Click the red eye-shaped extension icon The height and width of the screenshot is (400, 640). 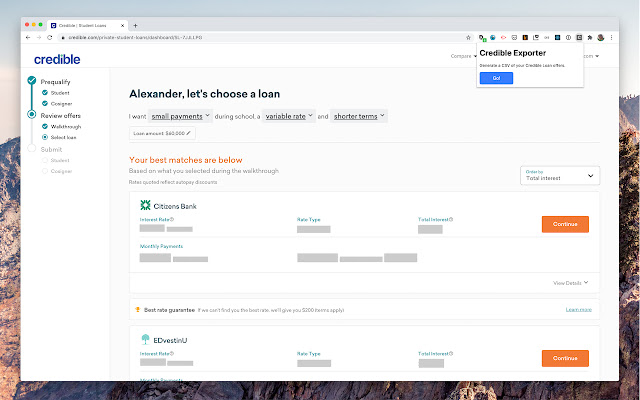tap(503, 38)
